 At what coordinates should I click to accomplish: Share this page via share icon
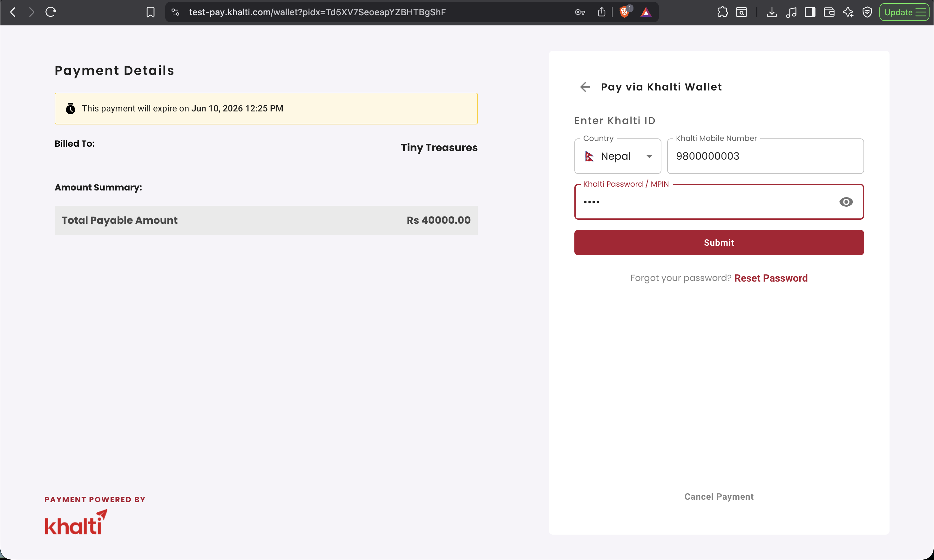tap(601, 12)
